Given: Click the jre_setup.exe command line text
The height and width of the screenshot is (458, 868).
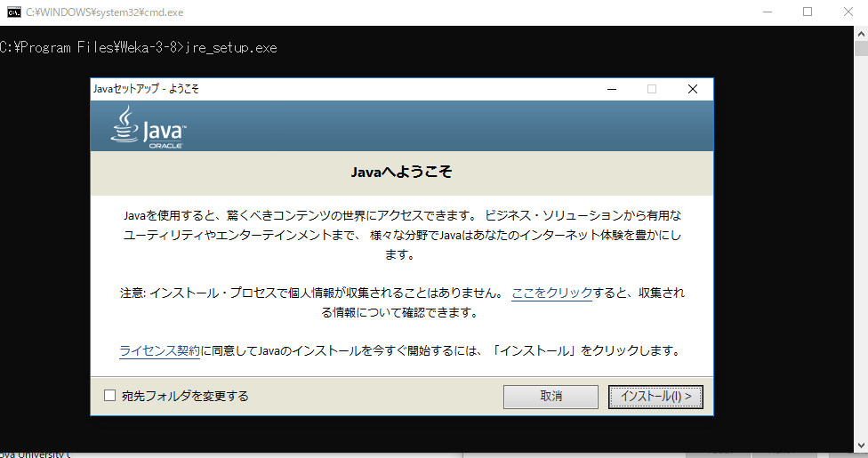Looking at the screenshot, I should tap(231, 48).
